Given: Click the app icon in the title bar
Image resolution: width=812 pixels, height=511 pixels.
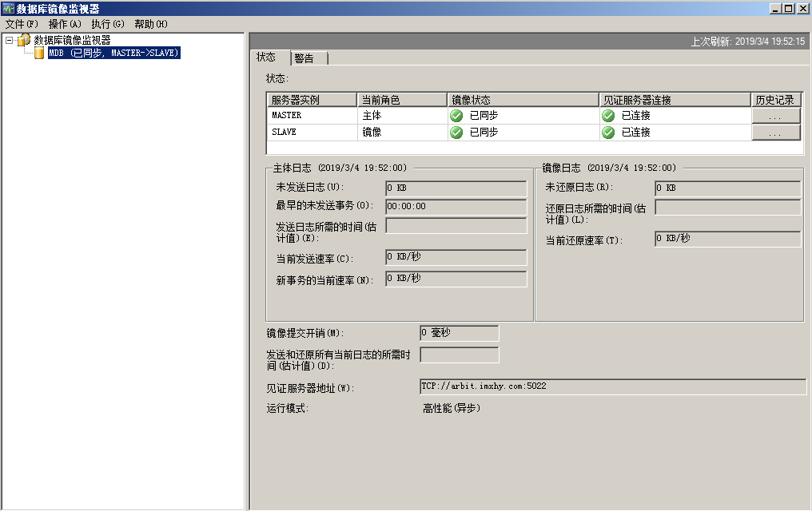Looking at the screenshot, I should click(8, 8).
